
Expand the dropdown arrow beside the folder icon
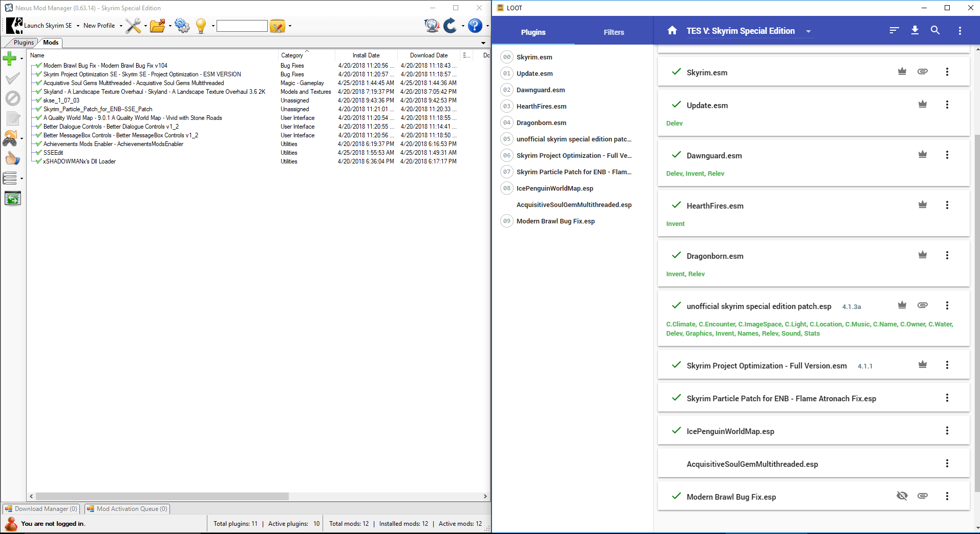click(x=170, y=26)
